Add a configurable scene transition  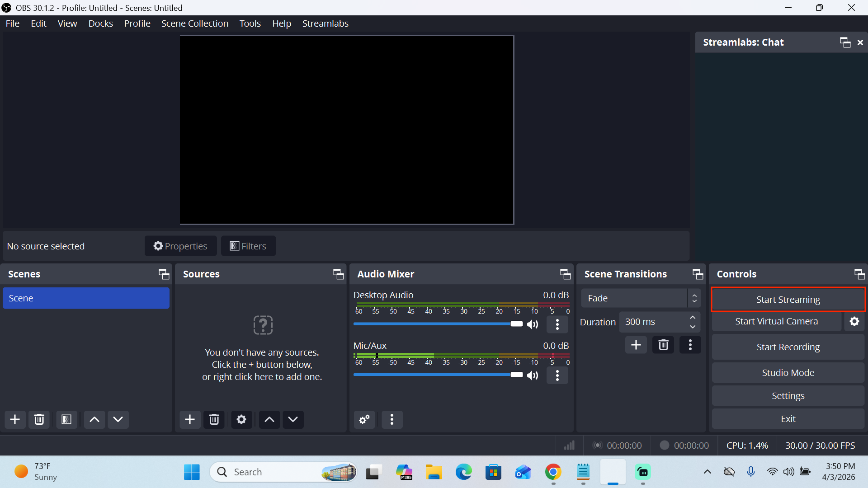point(636,345)
